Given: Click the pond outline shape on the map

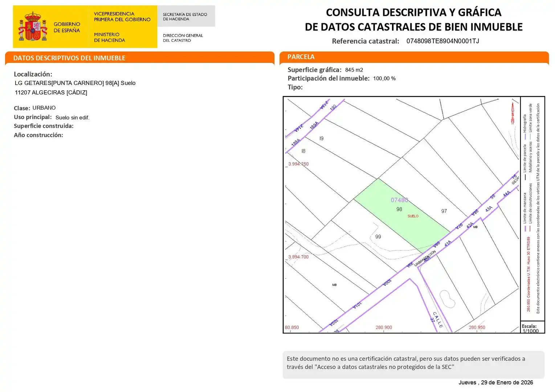Looking at the screenshot, I should [x=447, y=299].
